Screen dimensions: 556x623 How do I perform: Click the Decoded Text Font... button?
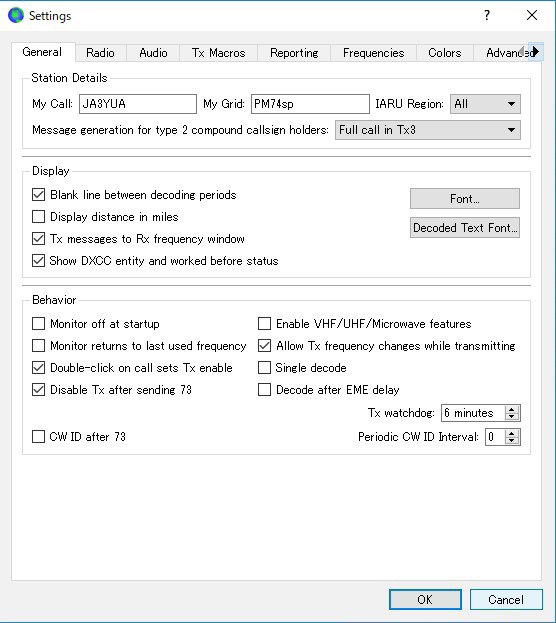pos(465,228)
